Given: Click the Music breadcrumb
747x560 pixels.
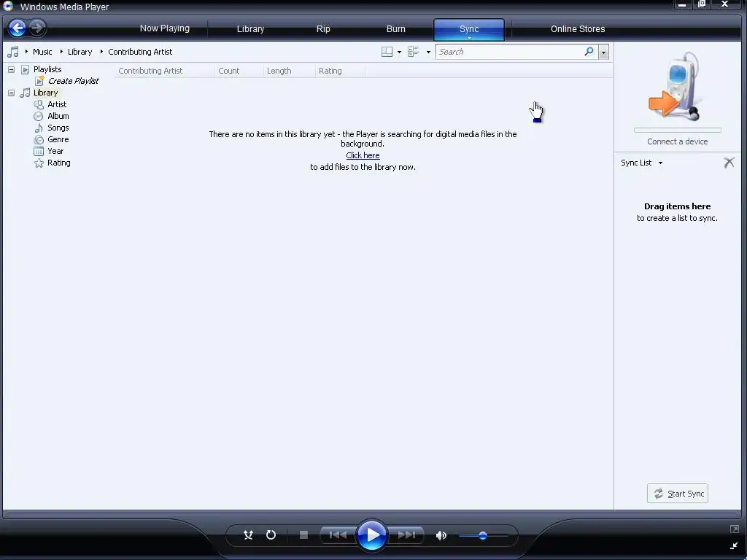Looking at the screenshot, I should tap(42, 52).
